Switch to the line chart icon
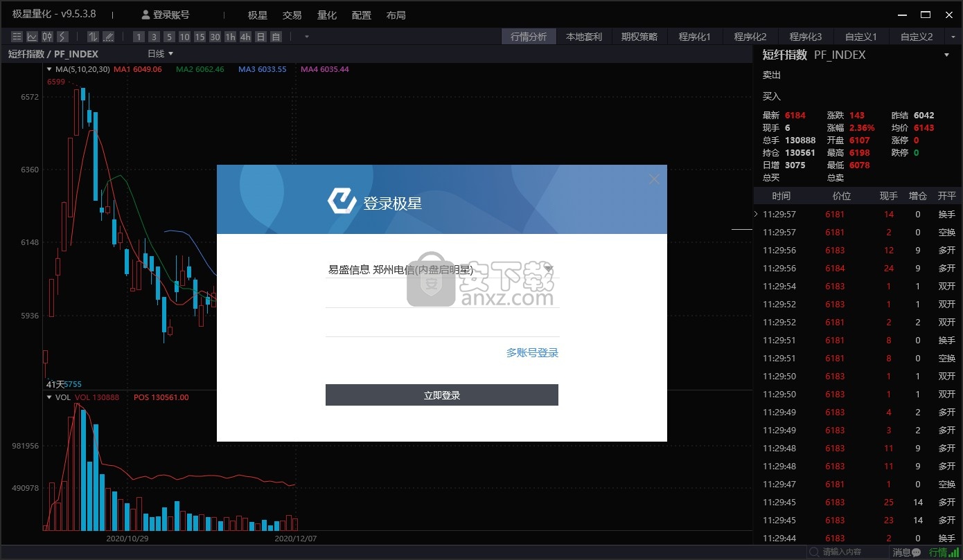 (32, 37)
